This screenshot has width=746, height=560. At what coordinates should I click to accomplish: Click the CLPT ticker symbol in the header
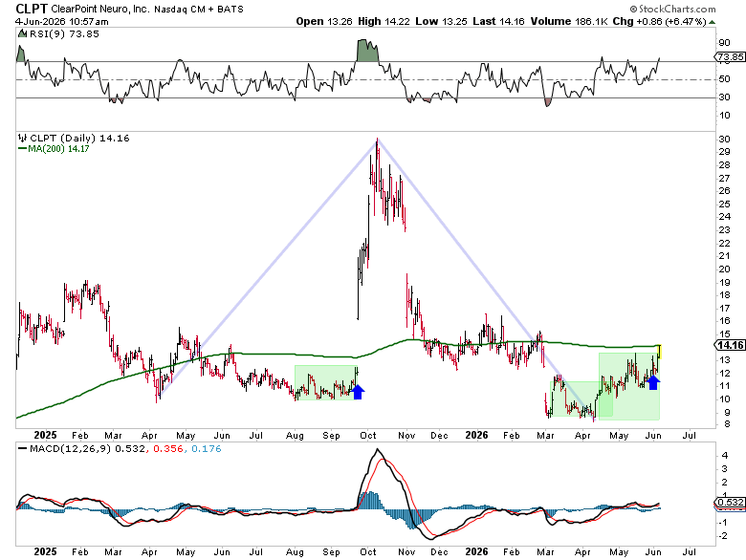(x=32, y=9)
